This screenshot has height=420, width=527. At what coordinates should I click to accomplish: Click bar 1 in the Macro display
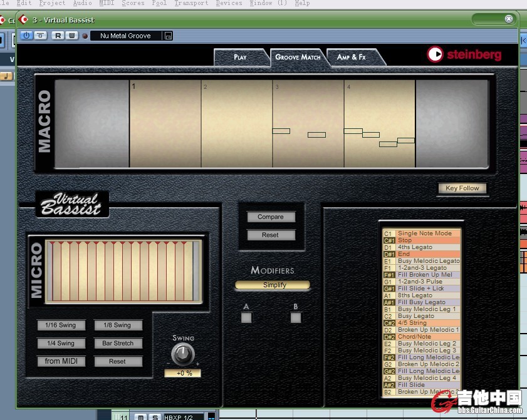[165, 123]
